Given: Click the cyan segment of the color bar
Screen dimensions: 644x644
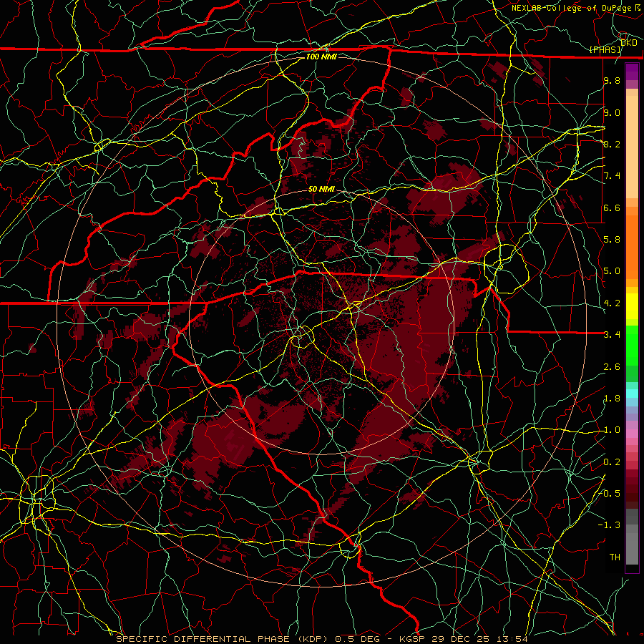Looking at the screenshot, I should (632, 394).
